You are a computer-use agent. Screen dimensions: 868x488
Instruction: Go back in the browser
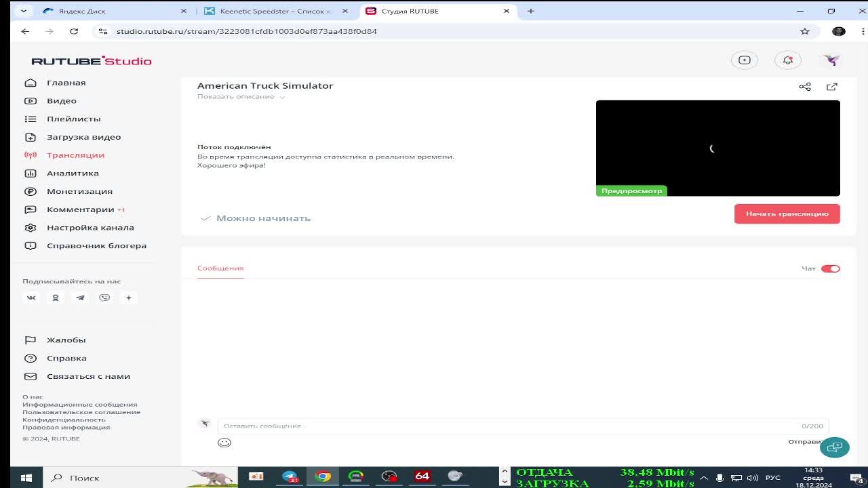tap(25, 31)
